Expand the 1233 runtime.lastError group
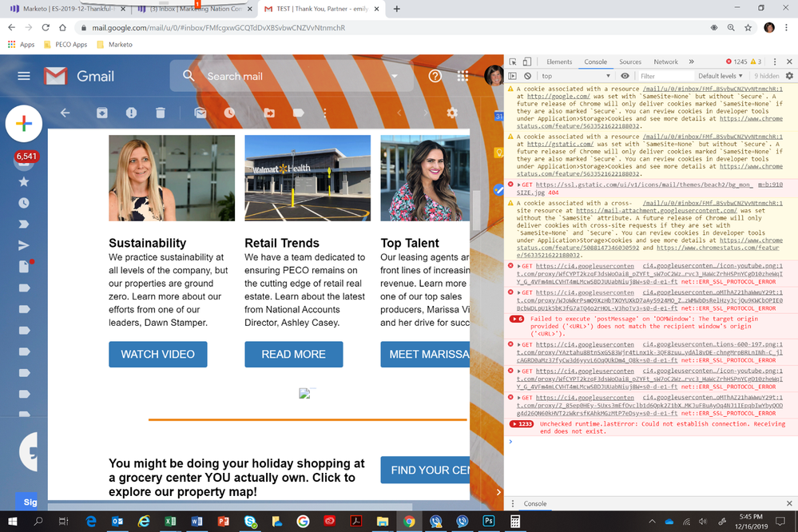 [x=522, y=424]
